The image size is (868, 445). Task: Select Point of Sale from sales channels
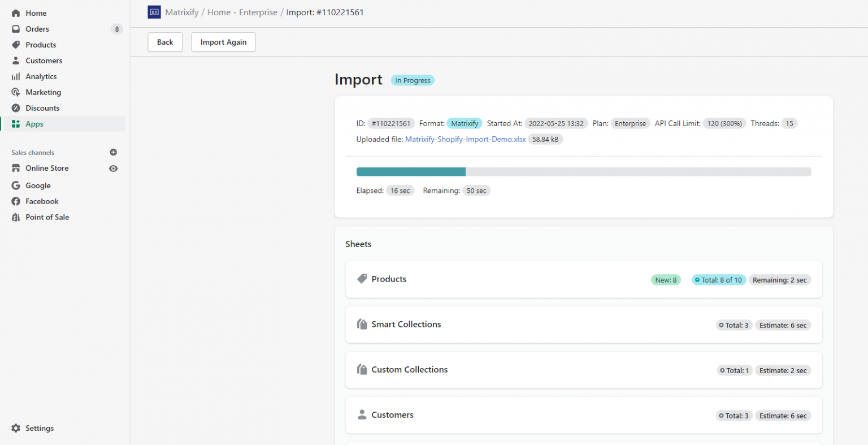[x=47, y=217]
